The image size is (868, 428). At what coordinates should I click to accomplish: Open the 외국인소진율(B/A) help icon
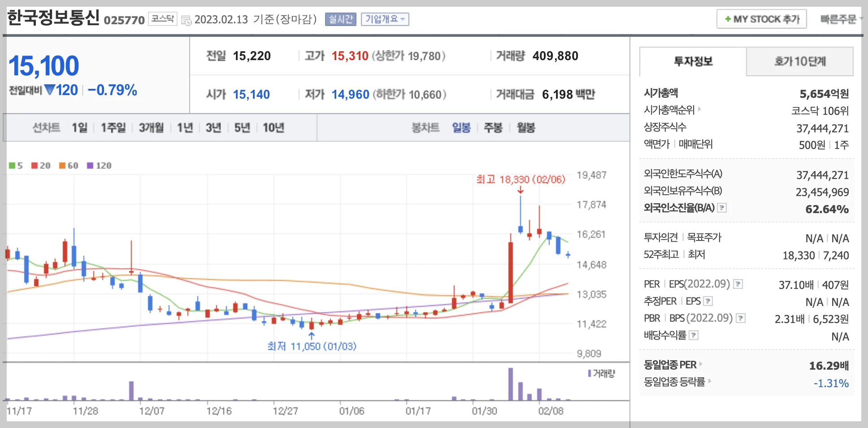click(x=722, y=208)
